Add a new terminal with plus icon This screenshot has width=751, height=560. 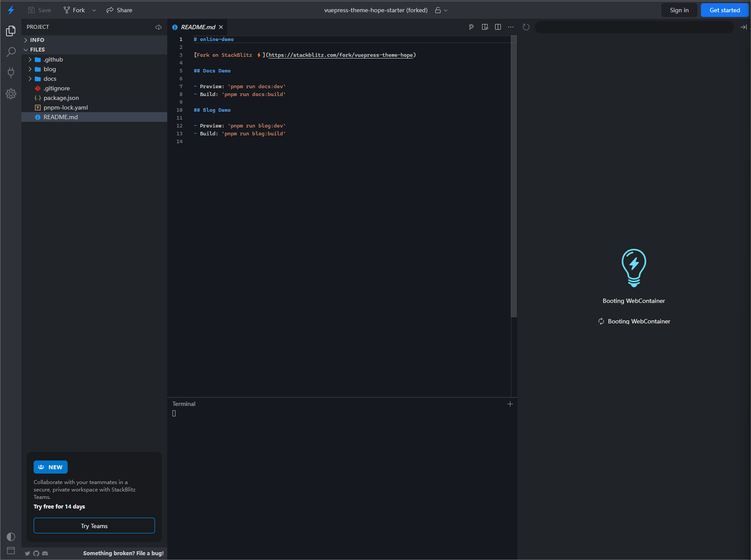click(510, 404)
